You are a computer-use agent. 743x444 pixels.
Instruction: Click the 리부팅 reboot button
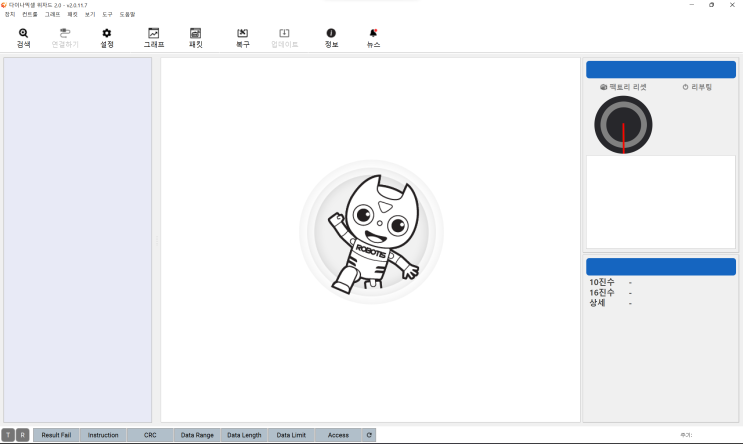[697, 87]
